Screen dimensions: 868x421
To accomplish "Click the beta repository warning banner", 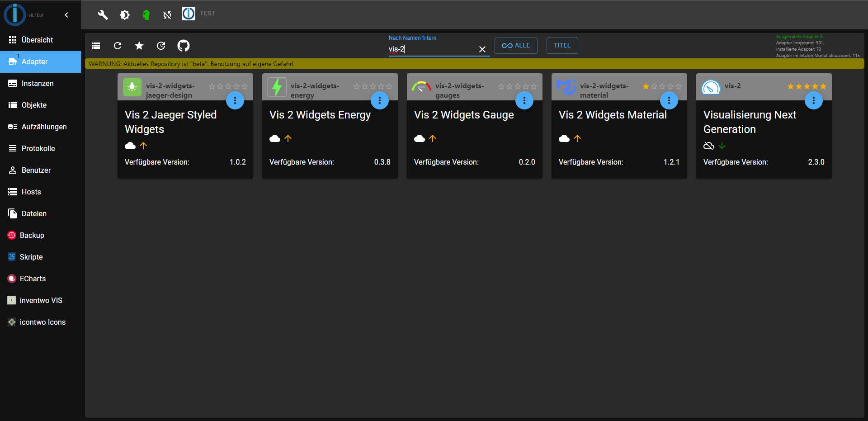I will (x=475, y=64).
